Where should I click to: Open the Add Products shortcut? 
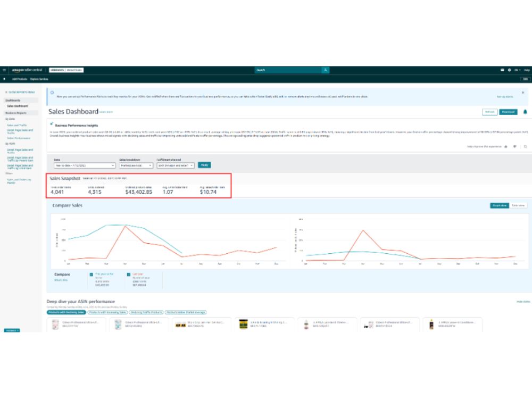click(20, 79)
